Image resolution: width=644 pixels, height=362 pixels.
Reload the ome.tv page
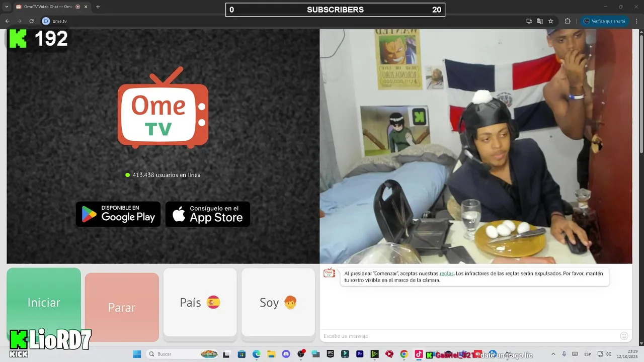click(x=31, y=21)
